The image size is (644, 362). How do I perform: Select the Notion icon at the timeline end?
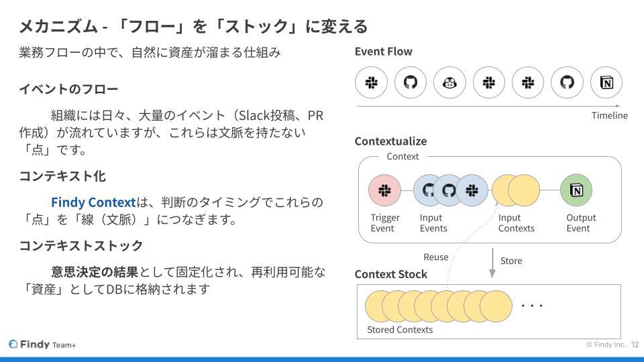click(x=606, y=82)
